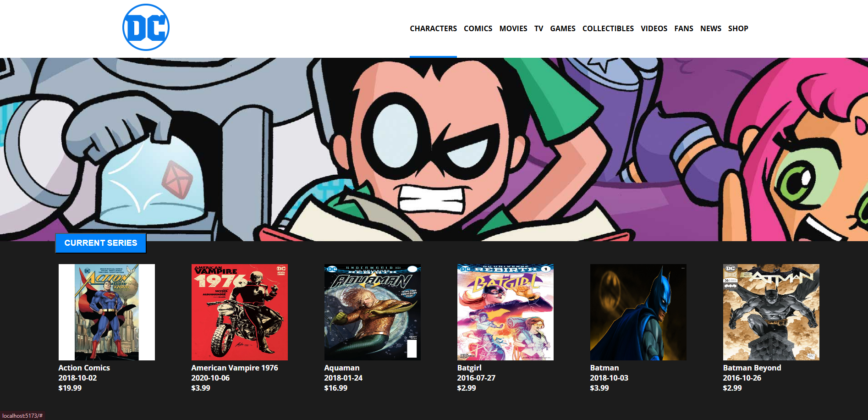Open the Batgirl Rebirth cover image

505,312
